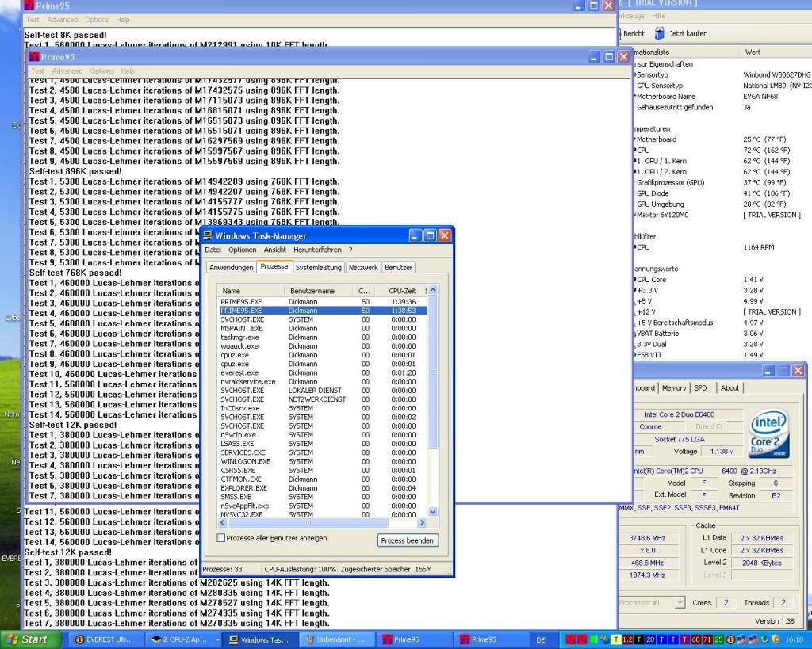The width and height of the screenshot is (812, 649).
Task: Expand CPU-Z taskbar group dropdown arrow
Action: (x=217, y=639)
